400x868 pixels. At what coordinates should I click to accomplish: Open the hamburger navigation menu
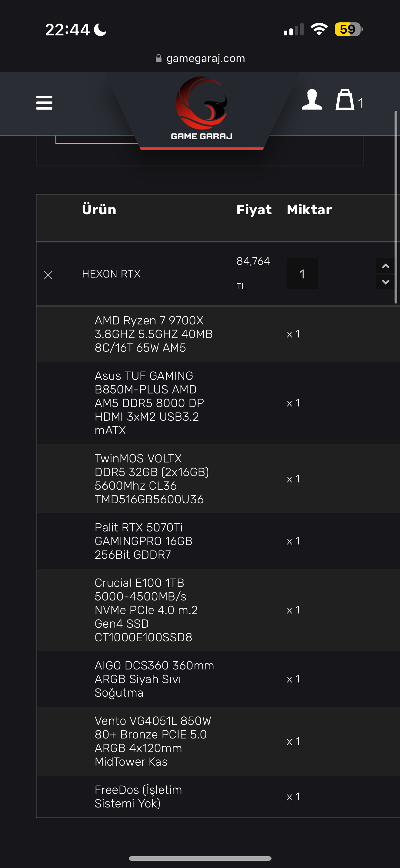tap(44, 103)
